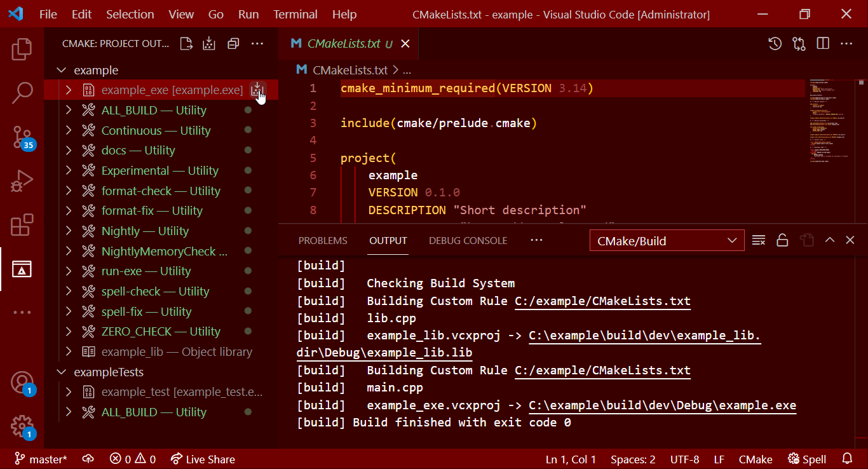
Task: Open the Terminal menu
Action: coord(295,14)
